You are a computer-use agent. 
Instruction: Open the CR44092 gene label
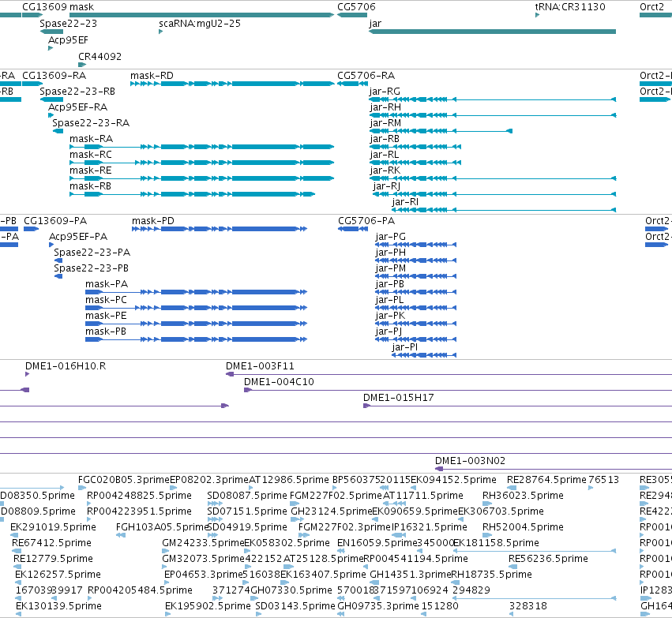tap(99, 57)
